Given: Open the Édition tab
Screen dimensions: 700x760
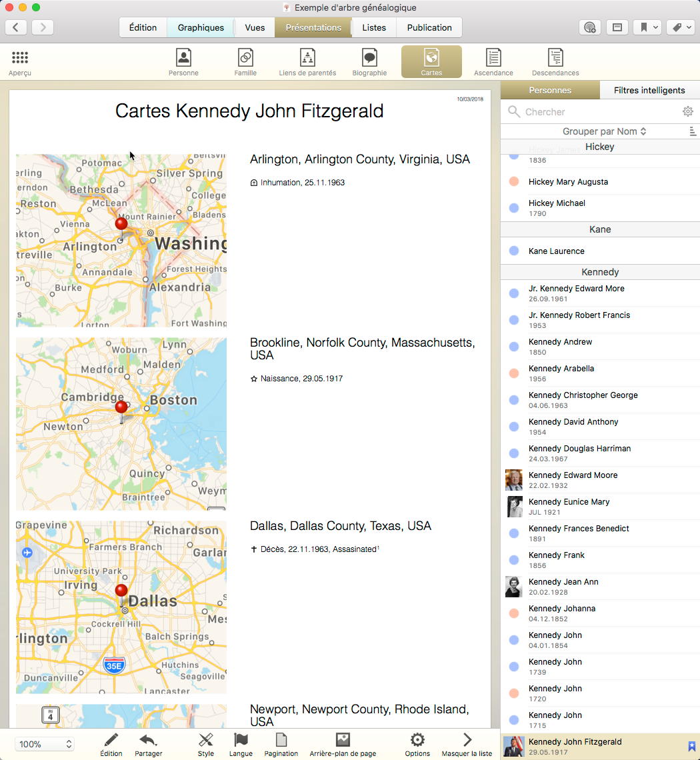Looking at the screenshot, I should tap(143, 27).
